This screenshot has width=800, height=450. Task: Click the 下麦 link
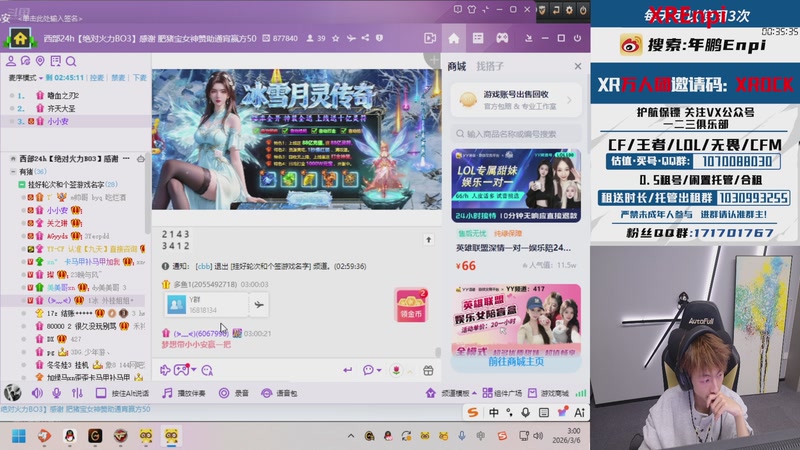coord(139,78)
